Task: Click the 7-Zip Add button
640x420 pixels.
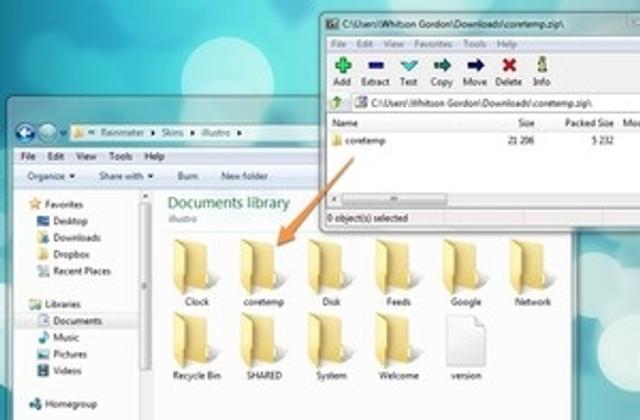Action: coord(342,72)
